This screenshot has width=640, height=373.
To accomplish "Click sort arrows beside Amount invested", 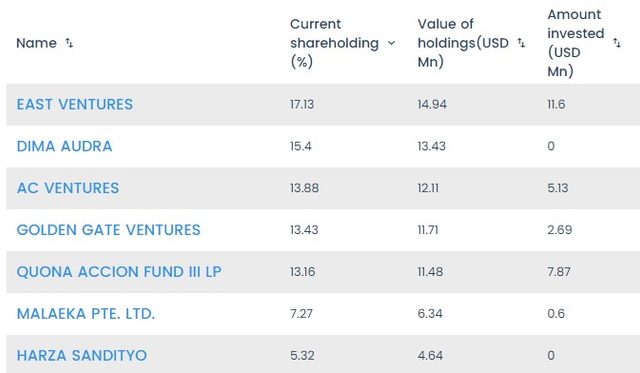I will (617, 43).
